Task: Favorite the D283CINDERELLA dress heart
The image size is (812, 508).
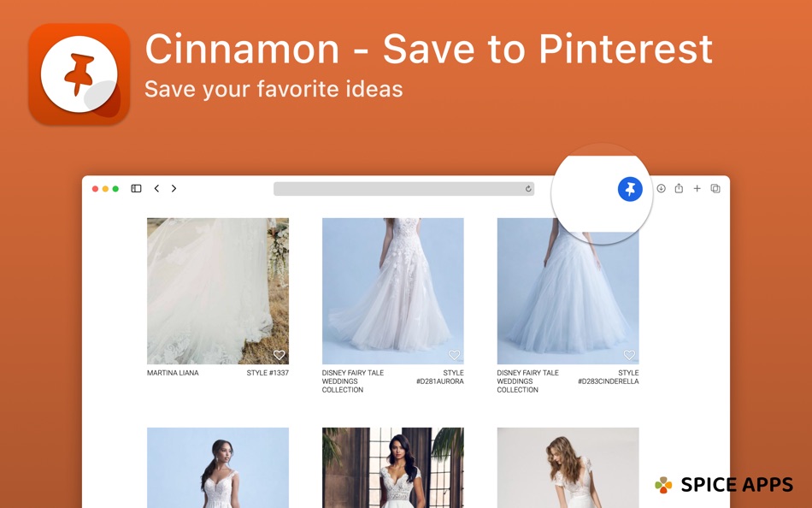Action: (x=629, y=355)
